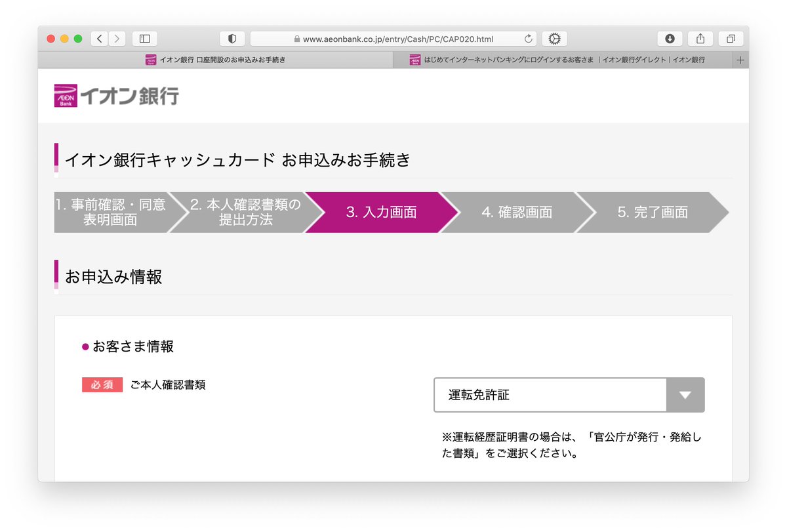Show the tab overview icon

(731, 39)
